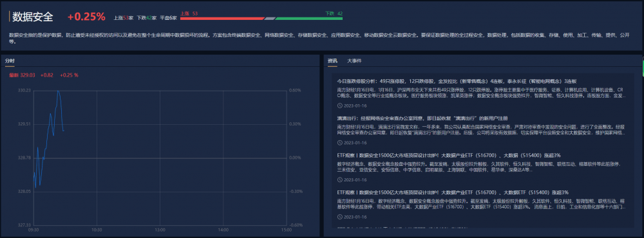This screenshot has height=238, width=644.
Task: Open the 大数据（515400）ETF观察 headline
Action: tap(448, 156)
